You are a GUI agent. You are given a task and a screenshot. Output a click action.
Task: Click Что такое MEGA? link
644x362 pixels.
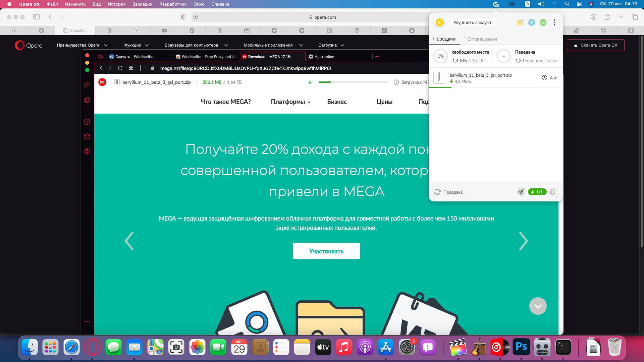pos(226,102)
